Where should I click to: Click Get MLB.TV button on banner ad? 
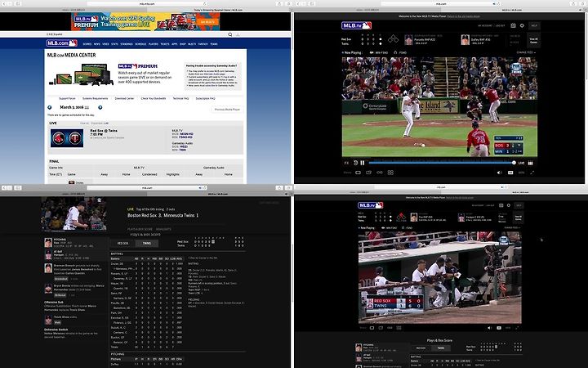207,22
